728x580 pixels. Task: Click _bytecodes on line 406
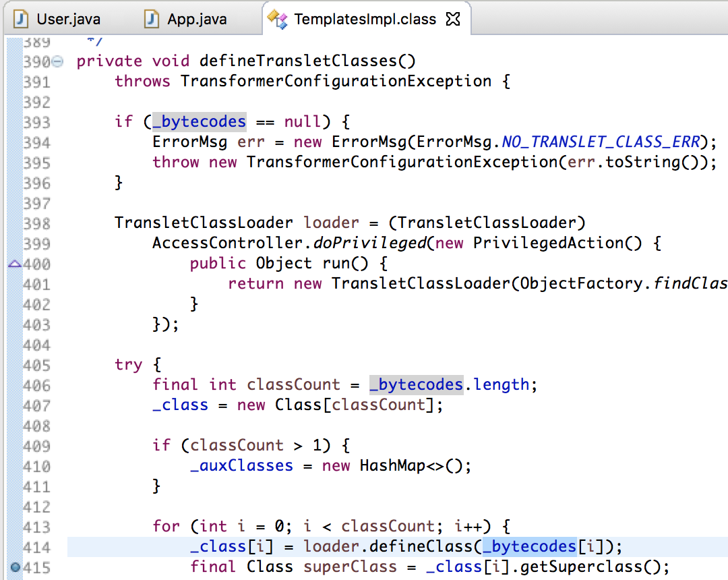pyautogui.click(x=417, y=385)
